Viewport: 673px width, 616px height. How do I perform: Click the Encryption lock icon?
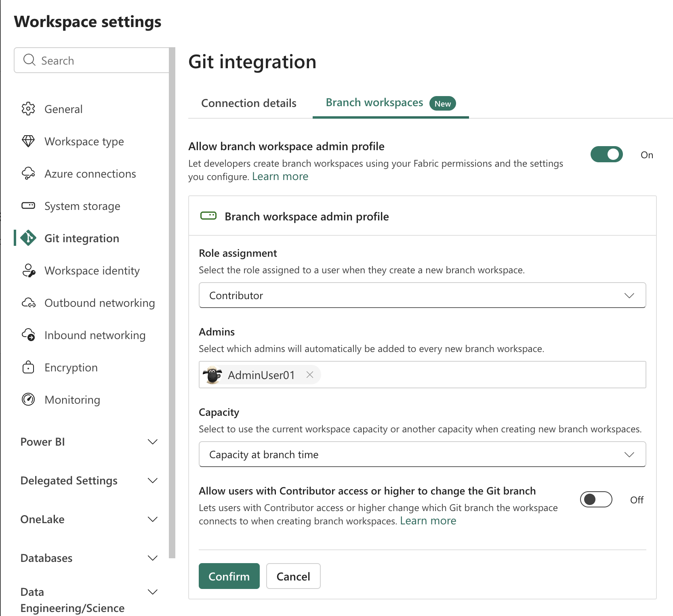pyautogui.click(x=28, y=367)
